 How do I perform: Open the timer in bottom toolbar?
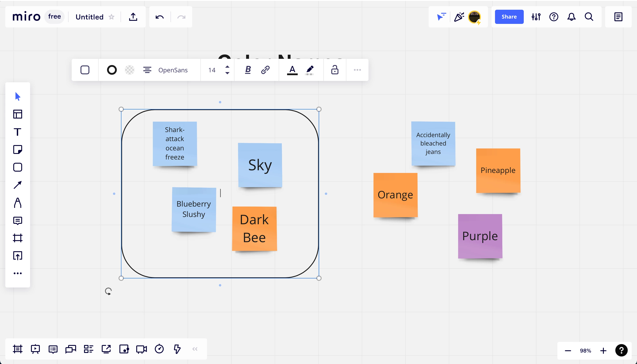click(x=159, y=349)
